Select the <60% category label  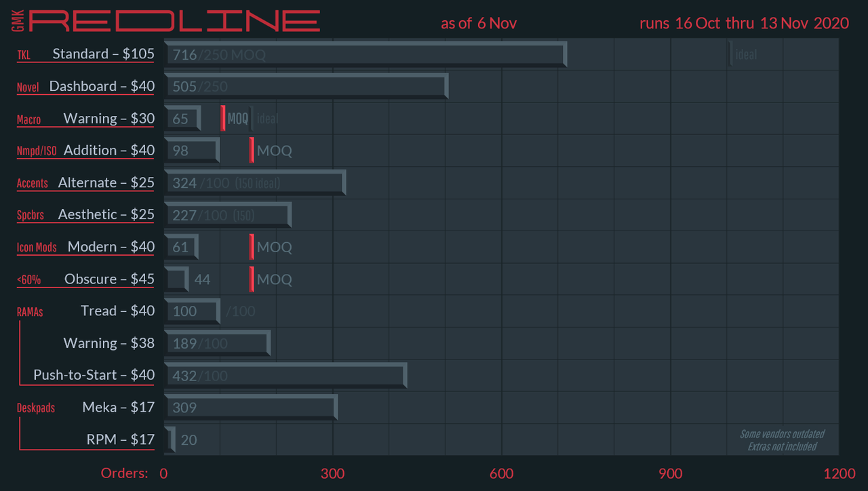[x=28, y=279]
